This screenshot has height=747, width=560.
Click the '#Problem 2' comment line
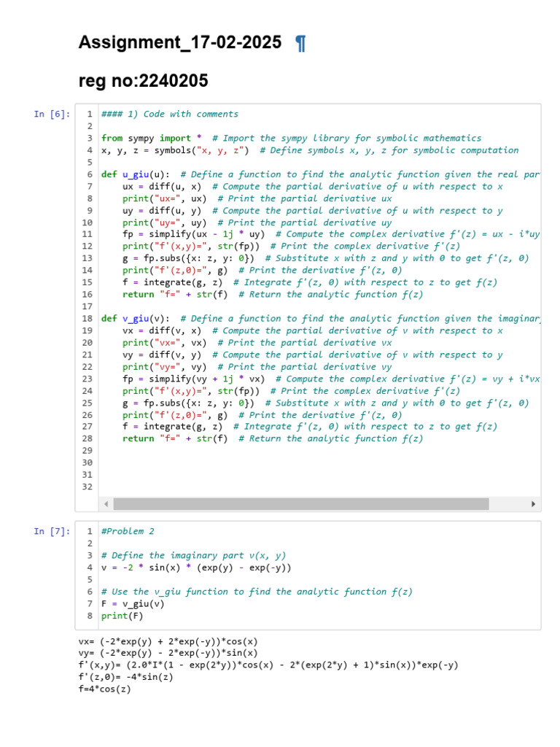[x=128, y=531]
